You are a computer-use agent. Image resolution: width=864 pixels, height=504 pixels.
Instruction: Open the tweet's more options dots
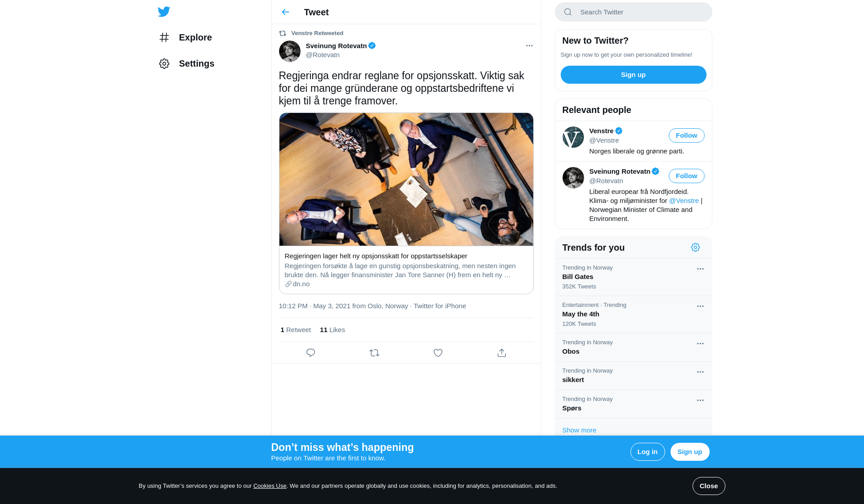[x=529, y=45]
